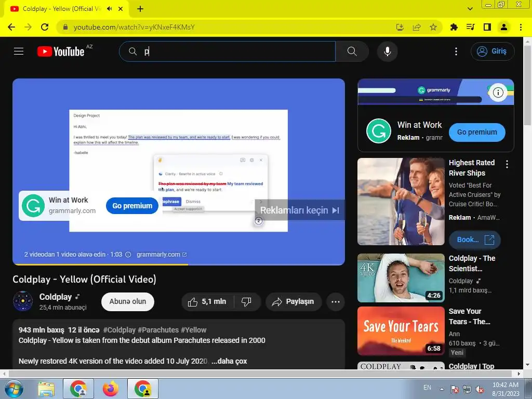The height and width of the screenshot is (399, 532).
Task: Focus the YouTube search input field
Action: click(x=227, y=51)
